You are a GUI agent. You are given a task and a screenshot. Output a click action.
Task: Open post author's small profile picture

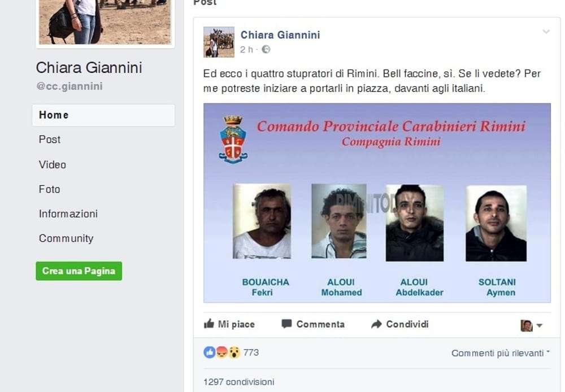click(x=219, y=42)
